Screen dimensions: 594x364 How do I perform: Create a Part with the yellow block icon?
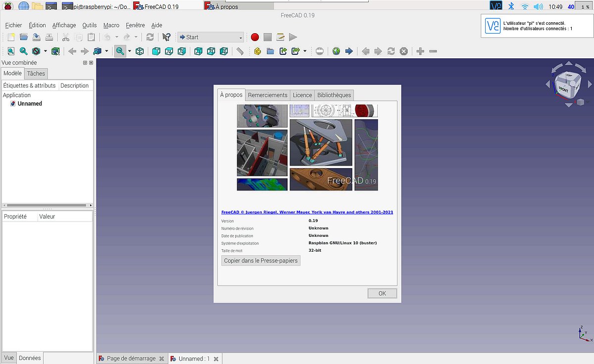tap(257, 51)
